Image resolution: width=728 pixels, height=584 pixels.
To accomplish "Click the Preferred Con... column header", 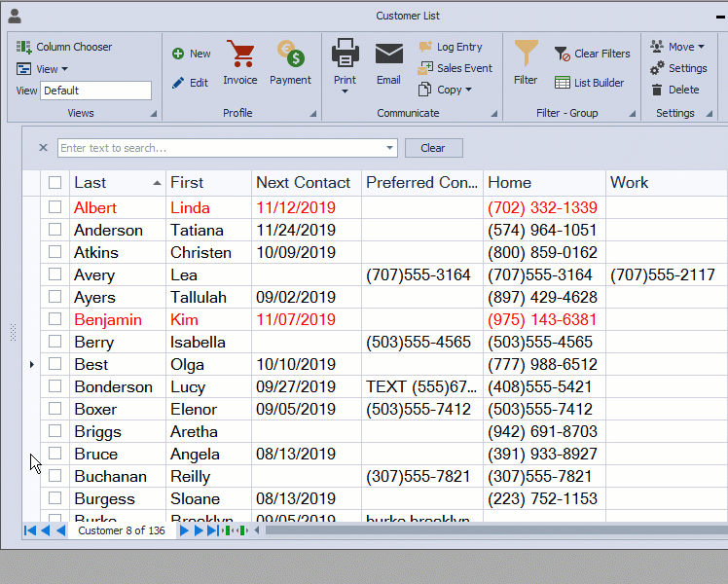I will click(x=422, y=182).
